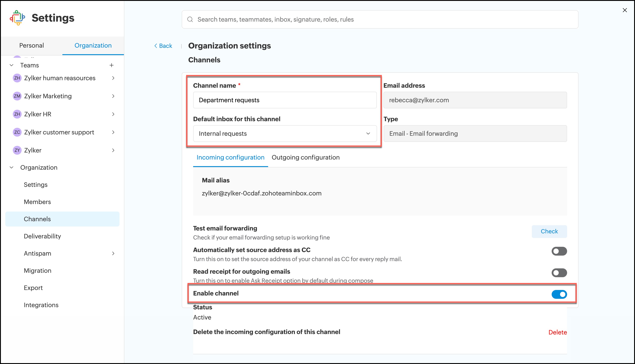Open the default inbox dropdown

point(285,134)
